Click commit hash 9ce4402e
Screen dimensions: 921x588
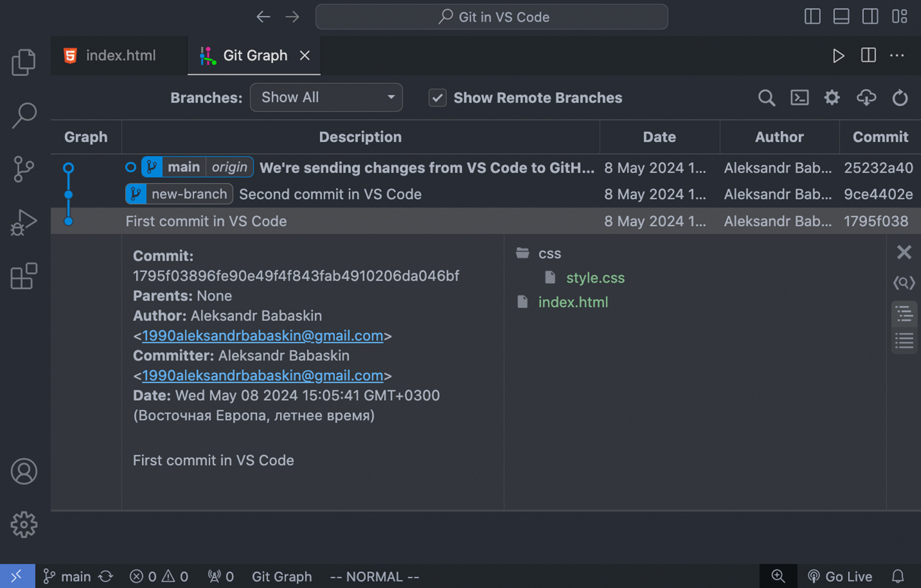pos(878,194)
